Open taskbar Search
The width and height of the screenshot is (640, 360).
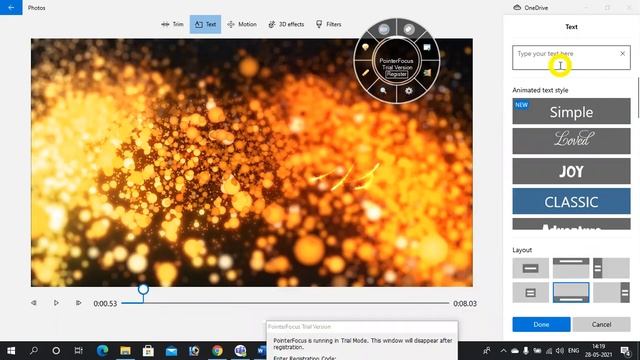(x=34, y=351)
